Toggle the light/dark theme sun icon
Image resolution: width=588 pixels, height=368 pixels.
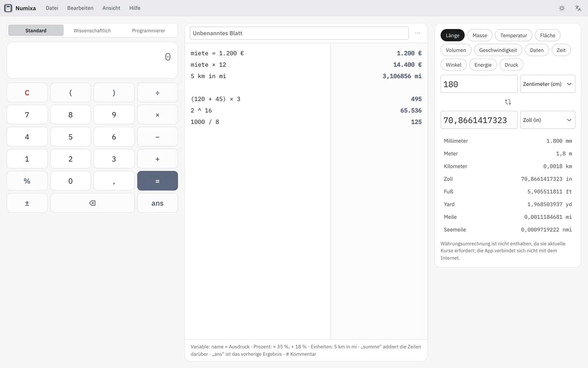click(x=562, y=8)
